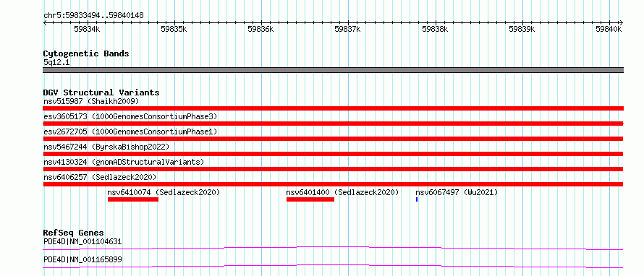Click the 59837k ruler tick label
Screen dimensions: 644x276
pyautogui.click(x=347, y=29)
